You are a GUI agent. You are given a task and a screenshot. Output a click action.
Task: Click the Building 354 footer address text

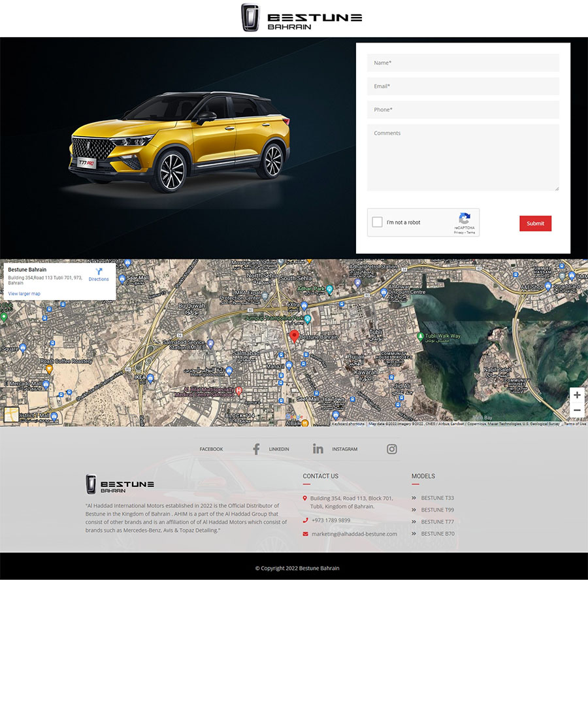351,503
